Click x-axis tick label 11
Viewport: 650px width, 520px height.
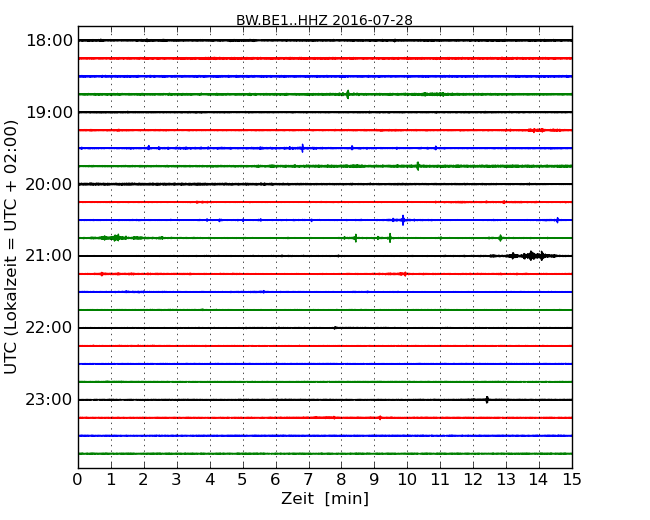[440, 480]
